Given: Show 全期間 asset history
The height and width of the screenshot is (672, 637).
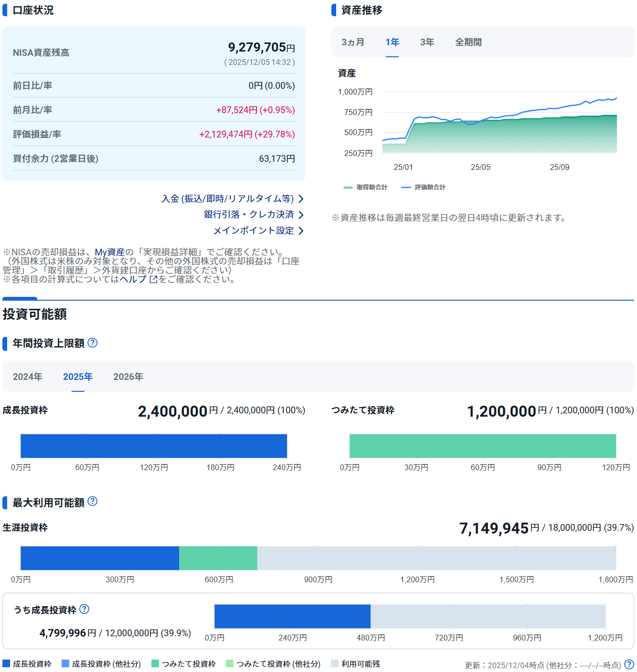Looking at the screenshot, I should tap(468, 42).
